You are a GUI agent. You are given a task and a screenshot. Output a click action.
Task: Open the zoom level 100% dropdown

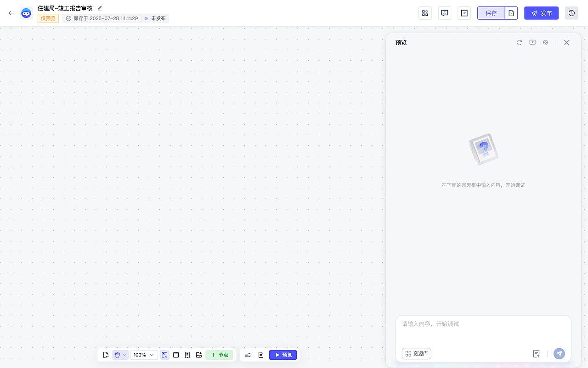point(144,355)
